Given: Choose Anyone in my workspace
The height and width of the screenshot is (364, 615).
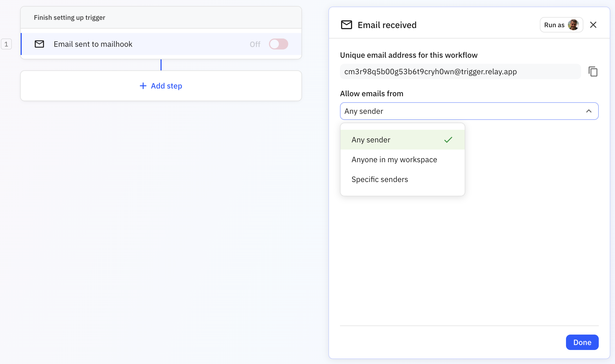Looking at the screenshot, I should point(394,159).
